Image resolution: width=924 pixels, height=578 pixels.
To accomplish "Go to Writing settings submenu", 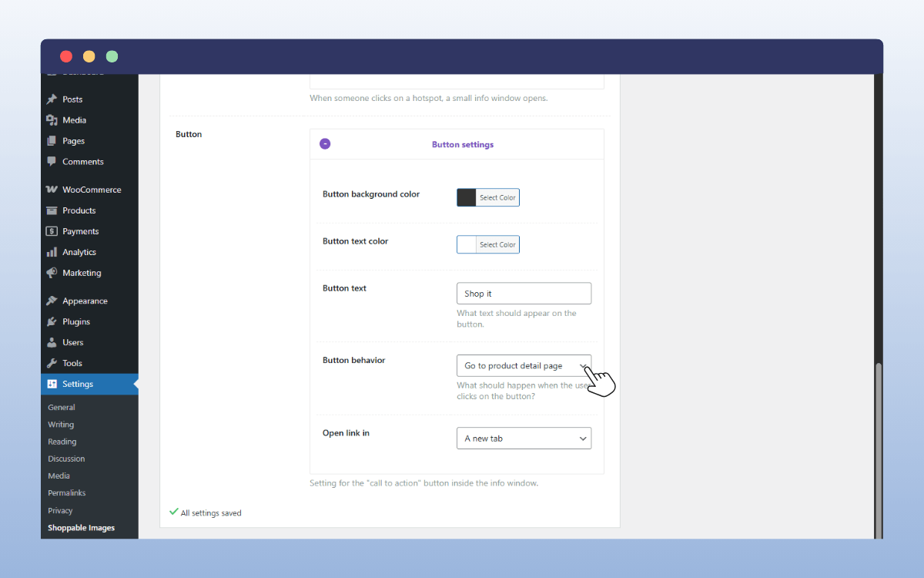I will (61, 425).
